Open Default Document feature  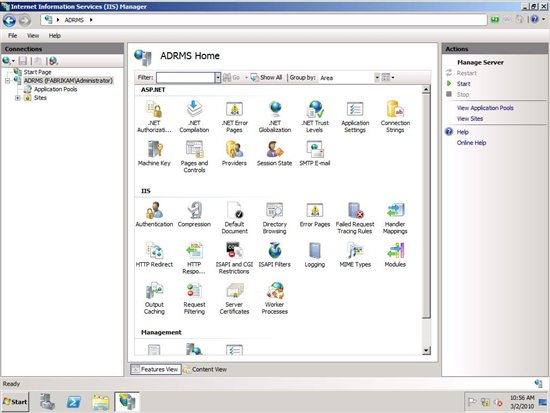[234, 218]
